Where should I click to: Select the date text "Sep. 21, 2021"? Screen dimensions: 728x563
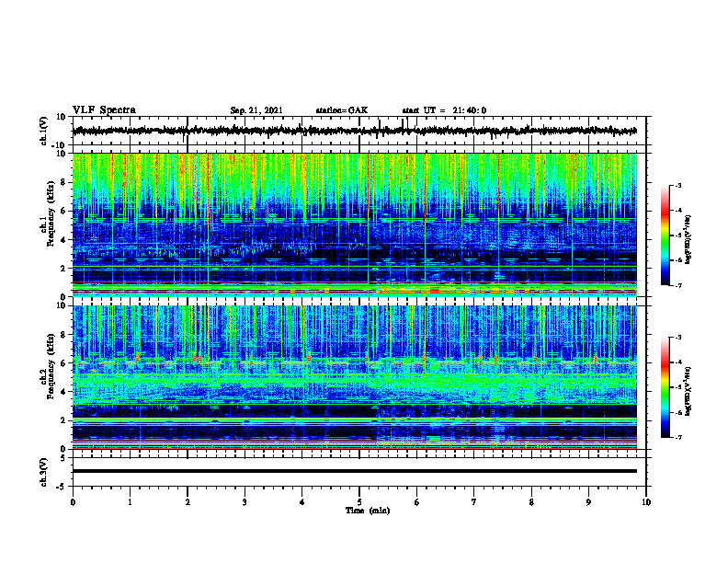click(x=256, y=110)
